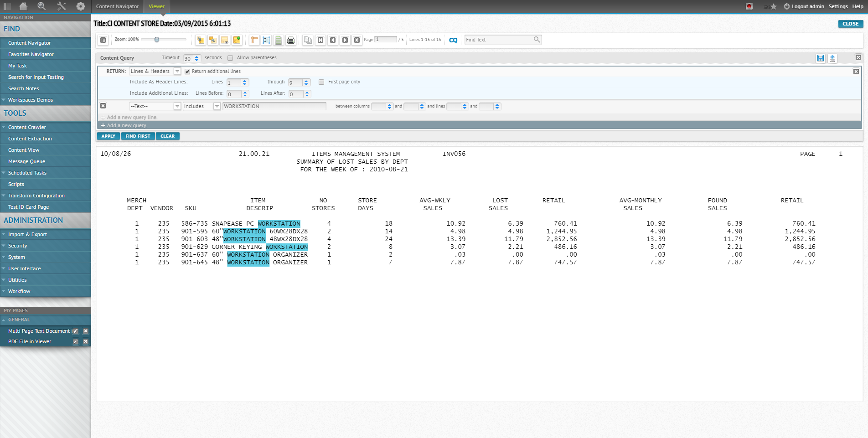The height and width of the screenshot is (438, 868).
Task: Click the CQ content query icon
Action: [453, 40]
